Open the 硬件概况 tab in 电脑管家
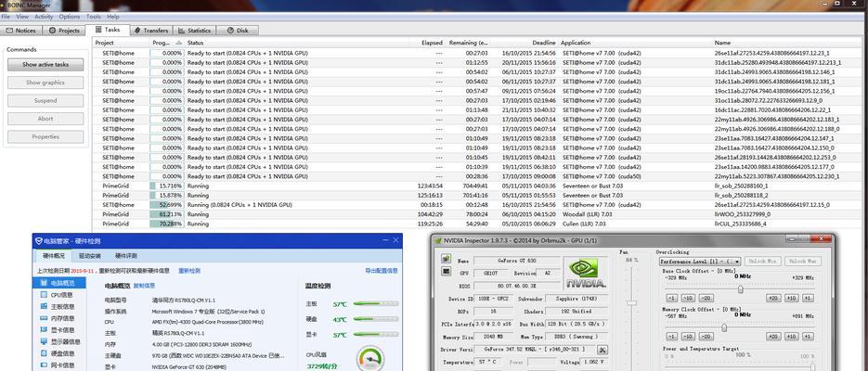The width and height of the screenshot is (868, 371). [54, 256]
